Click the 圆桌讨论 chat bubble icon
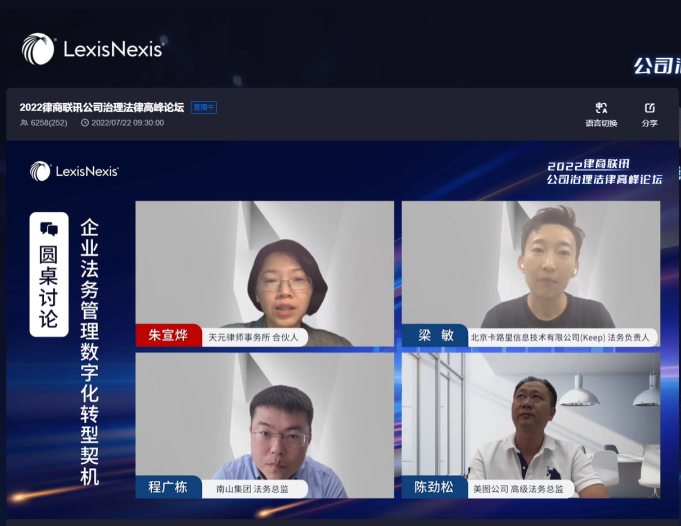681x526 pixels. coord(49,228)
